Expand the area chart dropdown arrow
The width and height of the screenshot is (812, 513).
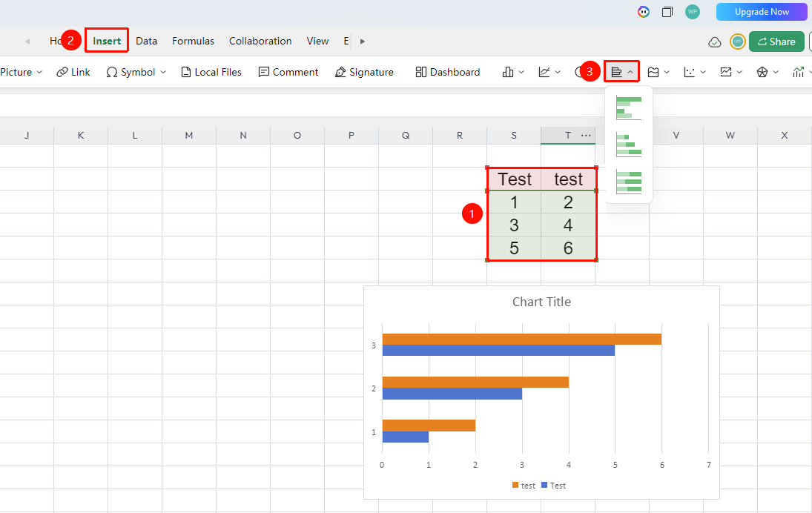click(667, 72)
